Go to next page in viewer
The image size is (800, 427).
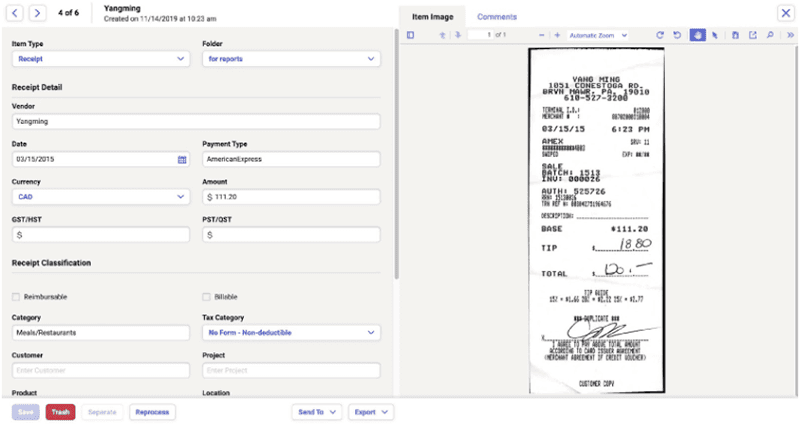point(458,35)
